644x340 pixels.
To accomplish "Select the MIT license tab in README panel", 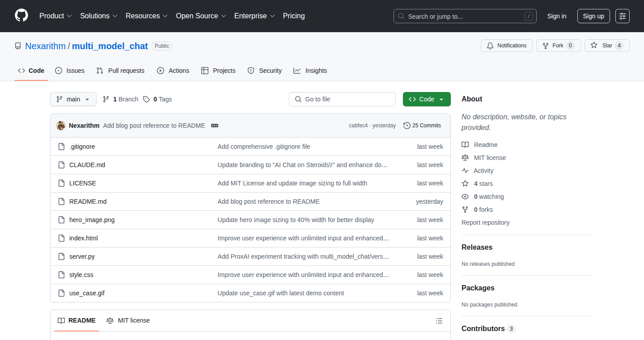I will click(x=128, y=320).
